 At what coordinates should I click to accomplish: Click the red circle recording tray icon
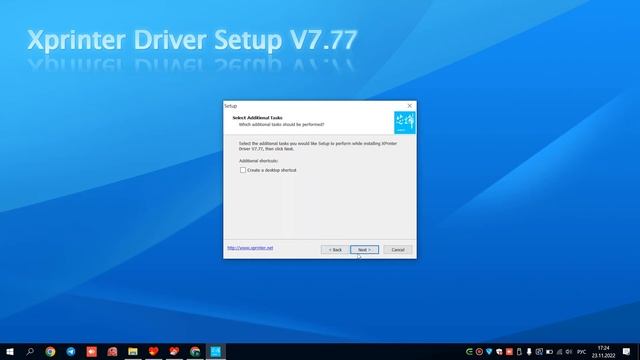pyautogui.click(x=479, y=351)
